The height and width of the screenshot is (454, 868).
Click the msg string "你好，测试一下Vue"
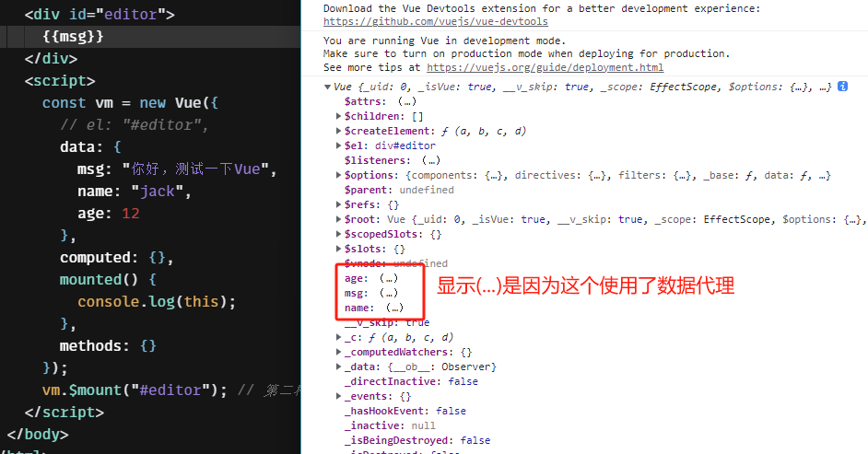[195, 169]
